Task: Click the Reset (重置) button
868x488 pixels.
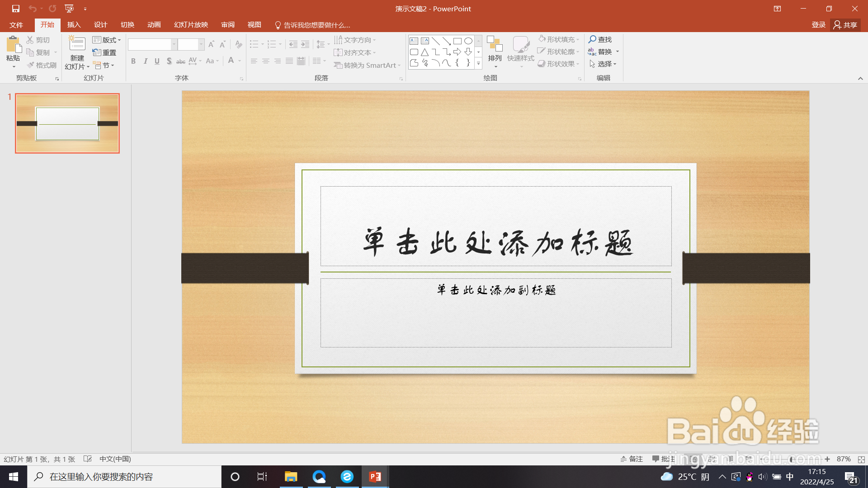Action: tap(104, 52)
